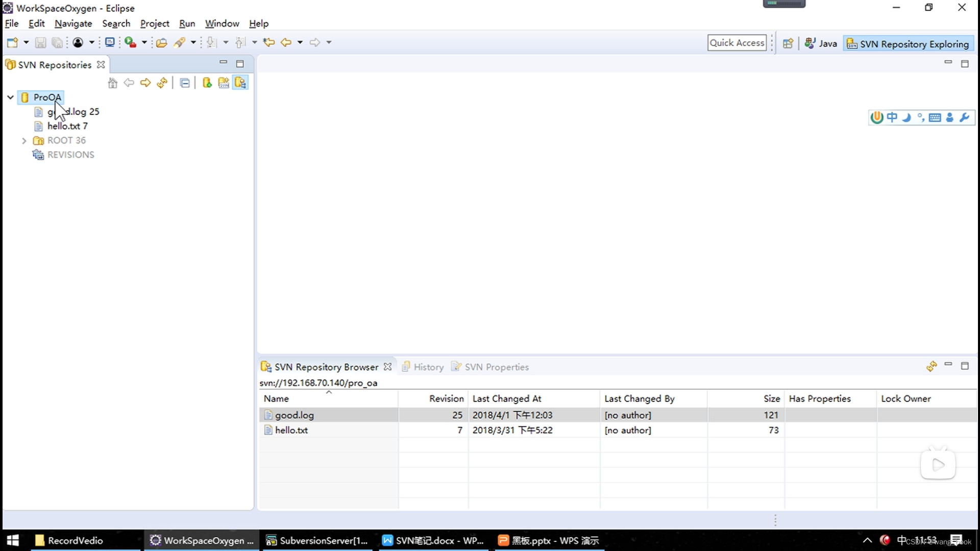Screen dimensions: 980x551
Task: Click the main toolbar Forward arrow
Action: click(x=315, y=42)
